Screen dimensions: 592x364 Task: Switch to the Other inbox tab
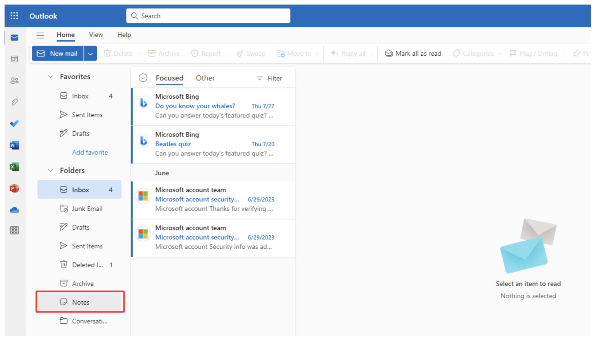[x=205, y=78]
